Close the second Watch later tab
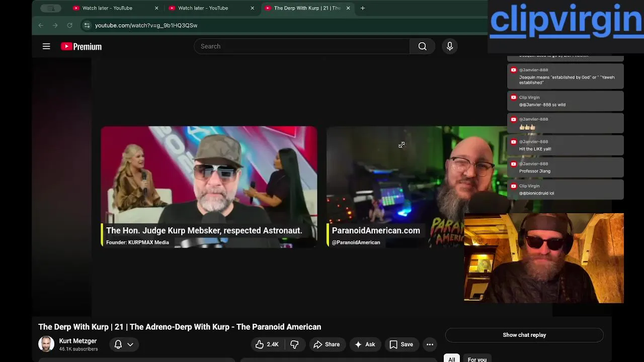Screen dimensions: 644x362 pos(253,8)
